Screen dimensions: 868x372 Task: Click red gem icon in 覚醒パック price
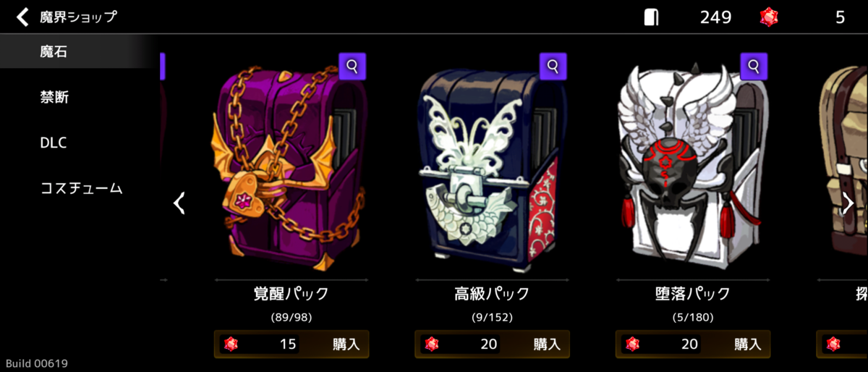point(231,344)
